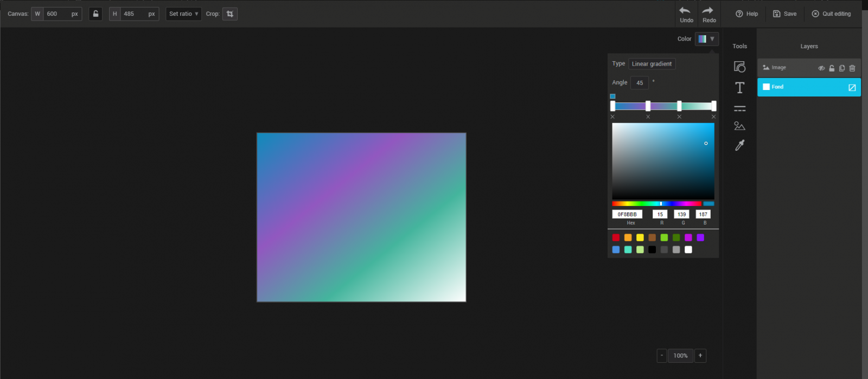Click the Save button
This screenshot has height=379, width=868.
[784, 14]
